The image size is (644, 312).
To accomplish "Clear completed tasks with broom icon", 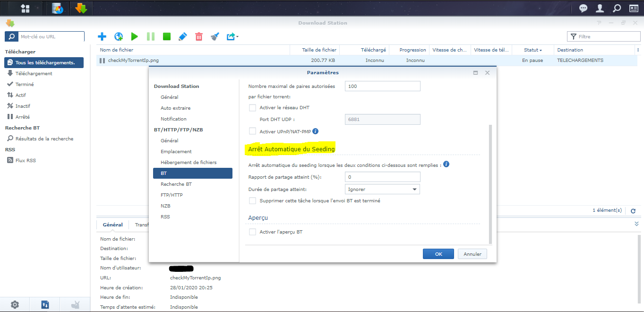I will 215,36.
